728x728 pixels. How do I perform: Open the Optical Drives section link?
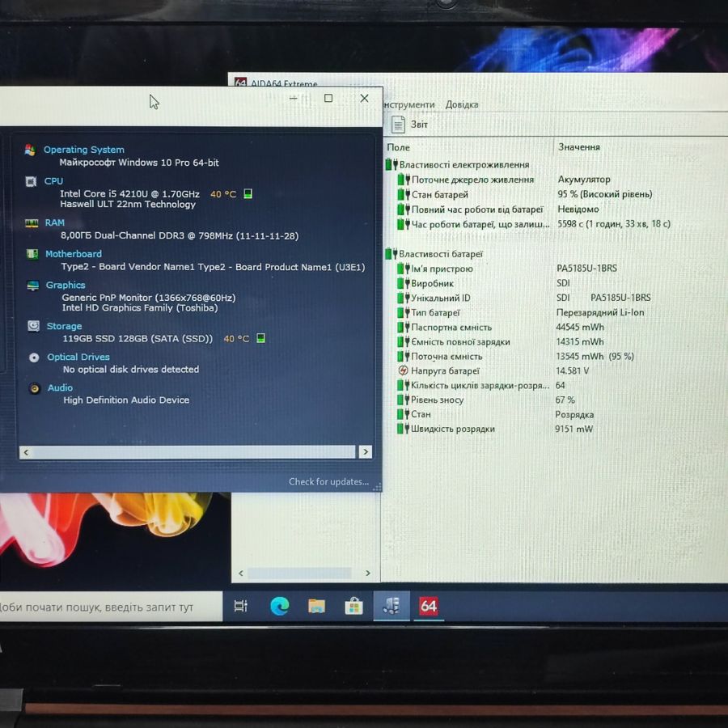point(78,357)
